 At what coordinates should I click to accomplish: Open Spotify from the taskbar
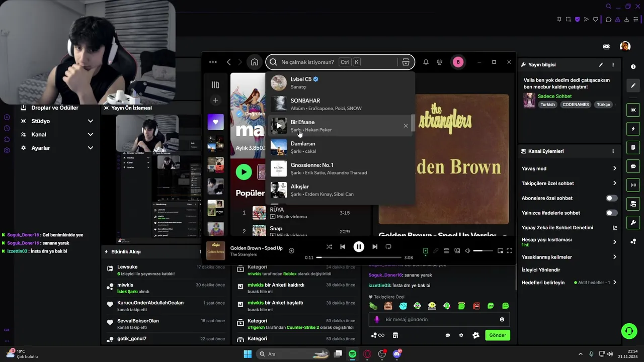click(353, 354)
